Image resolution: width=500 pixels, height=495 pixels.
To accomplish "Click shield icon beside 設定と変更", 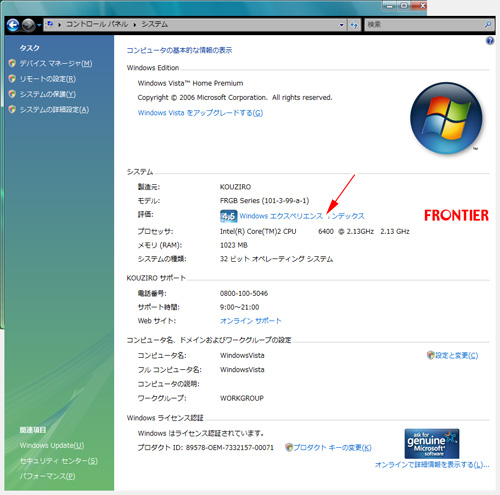I will point(431,355).
